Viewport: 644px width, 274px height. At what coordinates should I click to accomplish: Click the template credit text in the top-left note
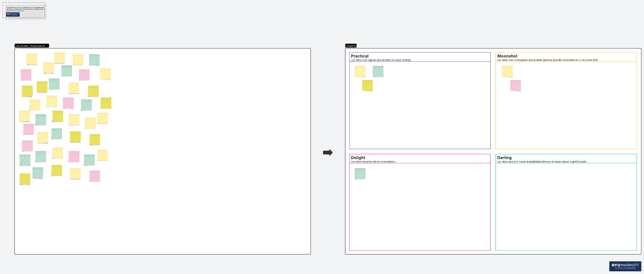[25, 9]
